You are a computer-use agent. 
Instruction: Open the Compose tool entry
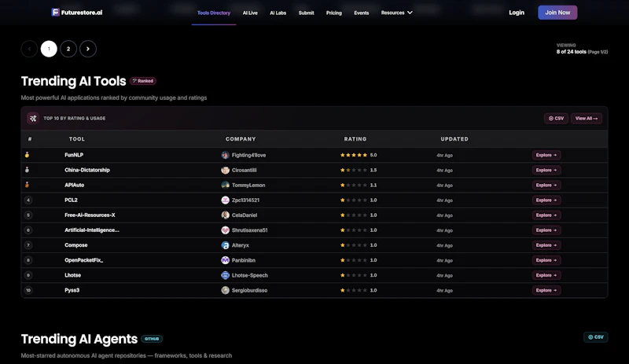tap(75, 245)
